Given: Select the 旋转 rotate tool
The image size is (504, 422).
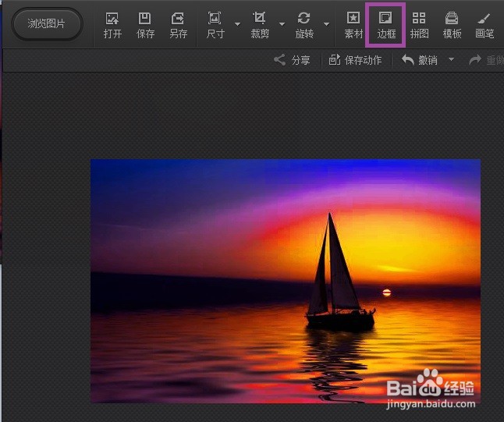Looking at the screenshot, I should point(304,26).
